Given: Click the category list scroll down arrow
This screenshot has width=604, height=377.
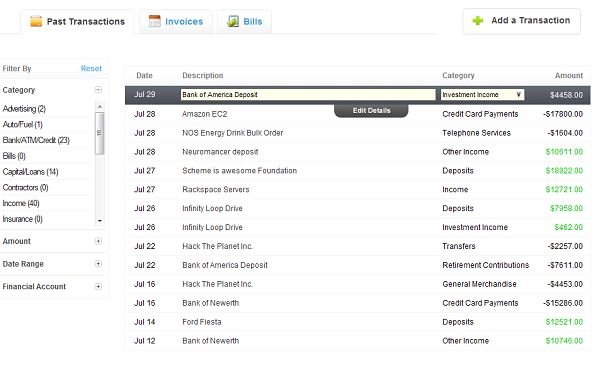Looking at the screenshot, I should [x=100, y=221].
